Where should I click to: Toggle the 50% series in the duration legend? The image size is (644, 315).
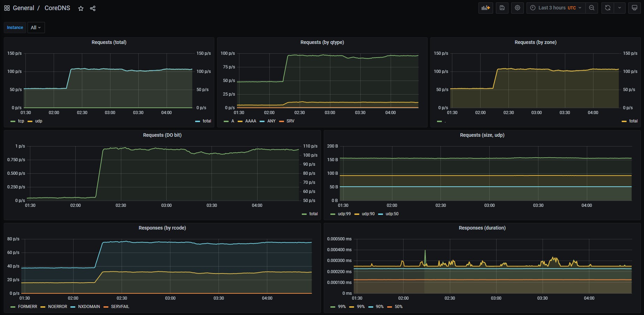[x=399, y=307]
